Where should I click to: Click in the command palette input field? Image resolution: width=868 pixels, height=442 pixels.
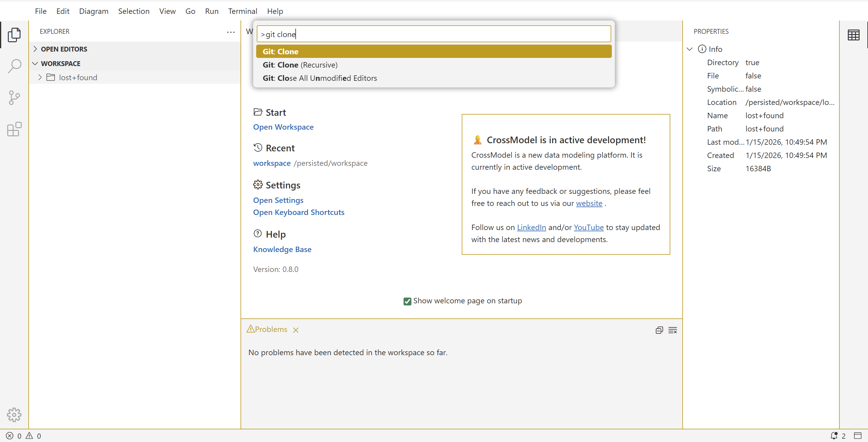(433, 34)
